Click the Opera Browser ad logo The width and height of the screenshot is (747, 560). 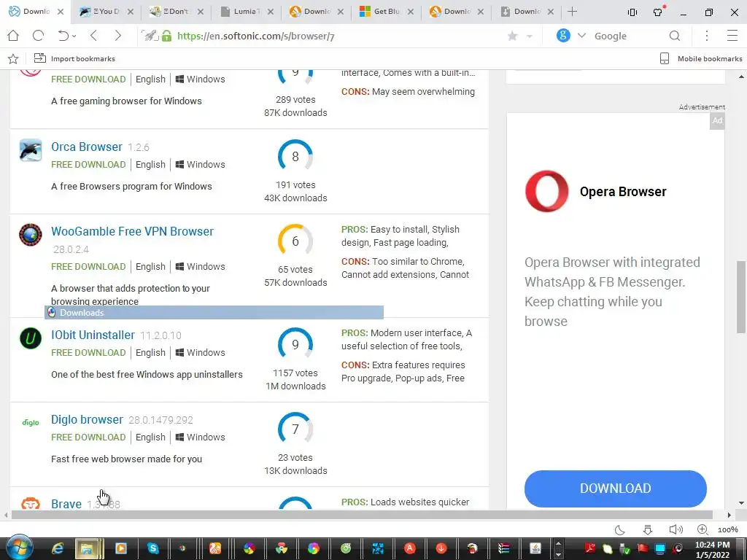[547, 191]
